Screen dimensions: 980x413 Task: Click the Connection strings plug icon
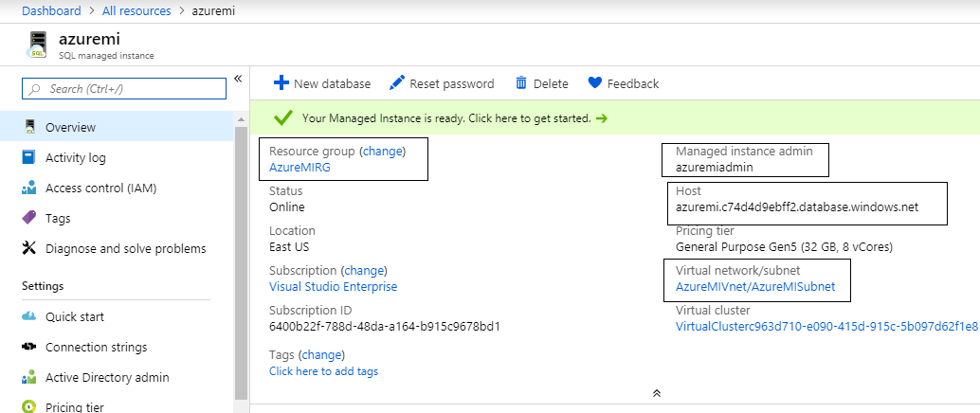click(x=28, y=347)
